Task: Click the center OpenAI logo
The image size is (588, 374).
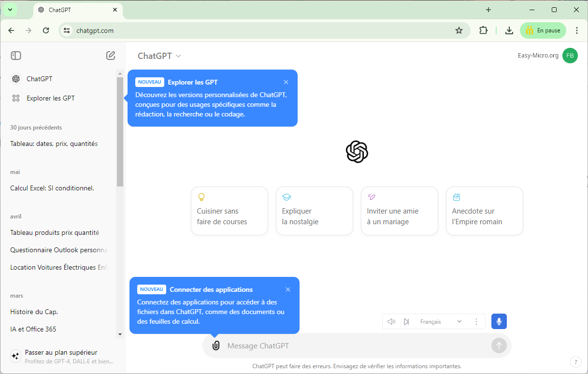Action: pos(357,152)
